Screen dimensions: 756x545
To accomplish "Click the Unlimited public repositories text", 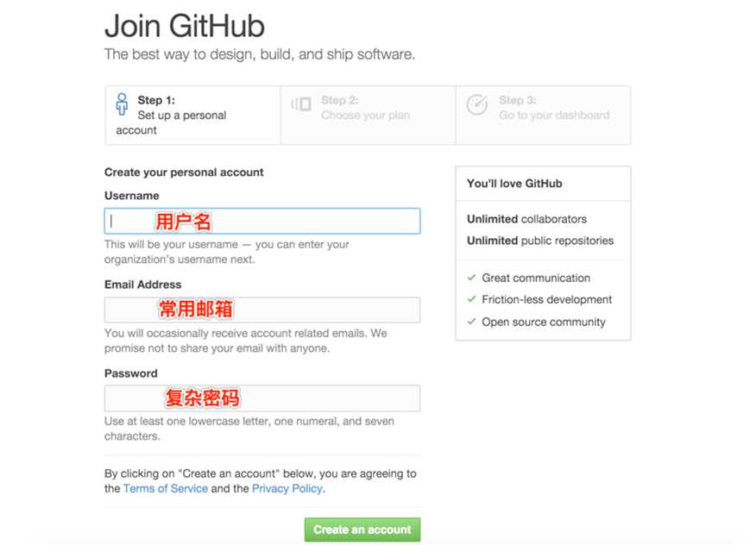I will (540, 241).
